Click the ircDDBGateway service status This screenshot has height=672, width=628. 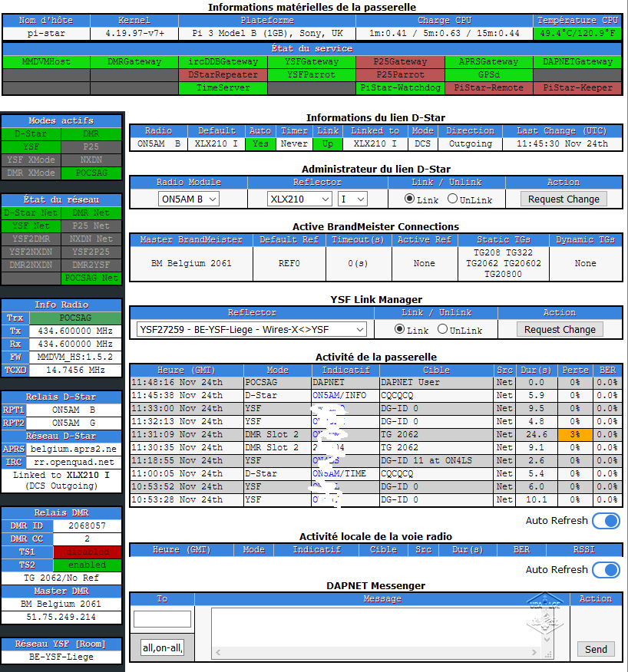point(223,61)
